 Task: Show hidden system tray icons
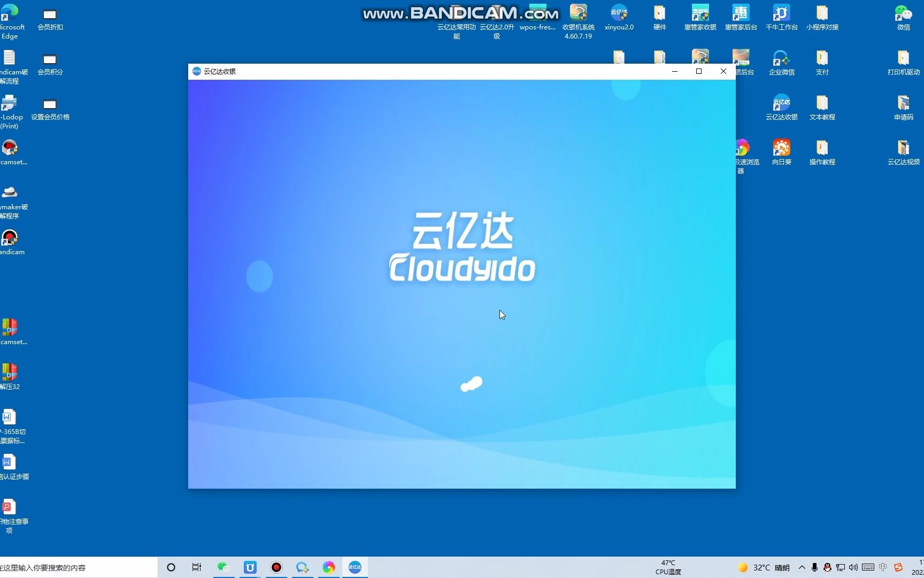tap(802, 567)
